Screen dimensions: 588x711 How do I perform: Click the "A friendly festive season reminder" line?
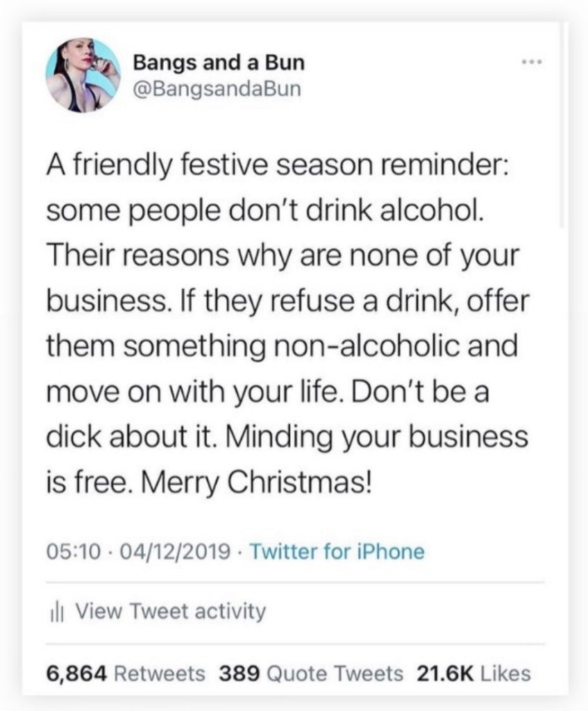tap(278, 169)
